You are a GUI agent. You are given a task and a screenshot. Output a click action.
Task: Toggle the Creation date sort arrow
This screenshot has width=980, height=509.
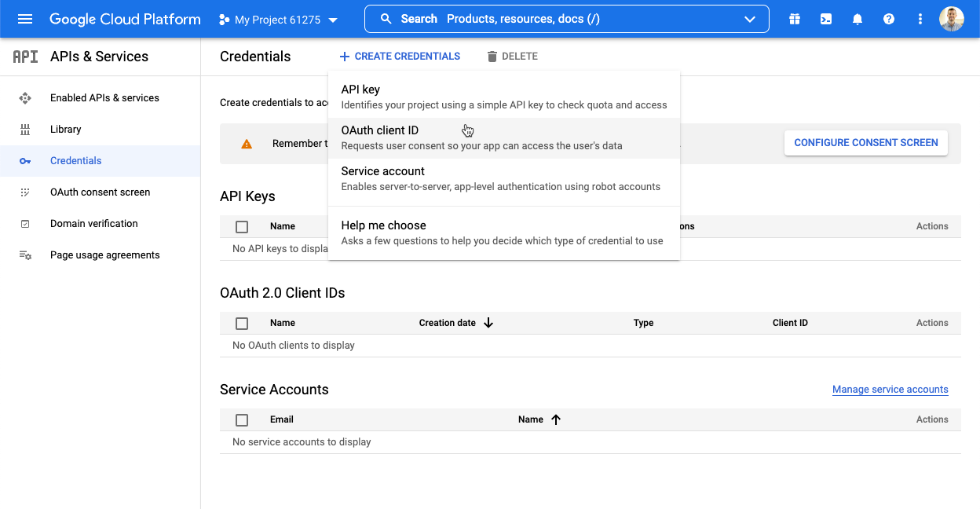(488, 323)
